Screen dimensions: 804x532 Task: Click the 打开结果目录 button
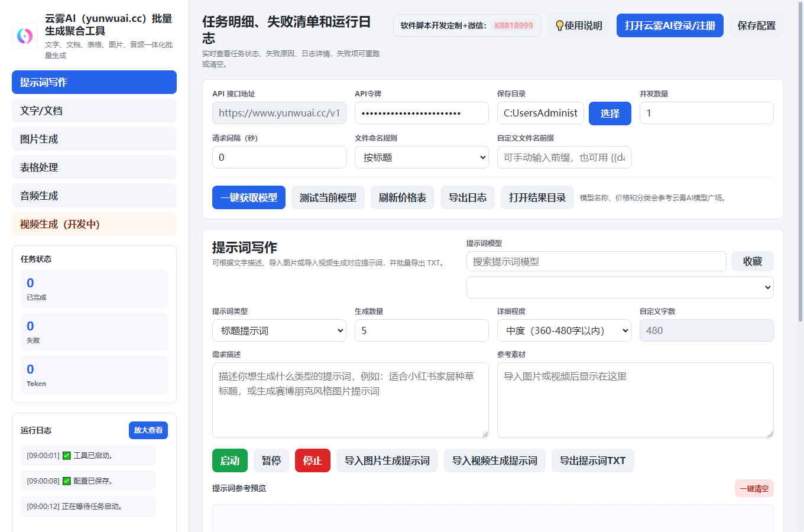tap(537, 197)
